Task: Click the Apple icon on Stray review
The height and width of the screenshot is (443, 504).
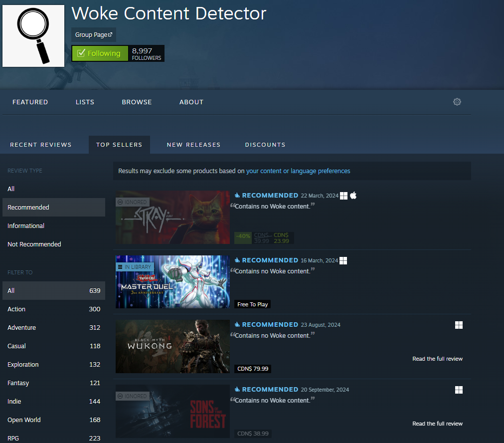Action: pos(353,196)
